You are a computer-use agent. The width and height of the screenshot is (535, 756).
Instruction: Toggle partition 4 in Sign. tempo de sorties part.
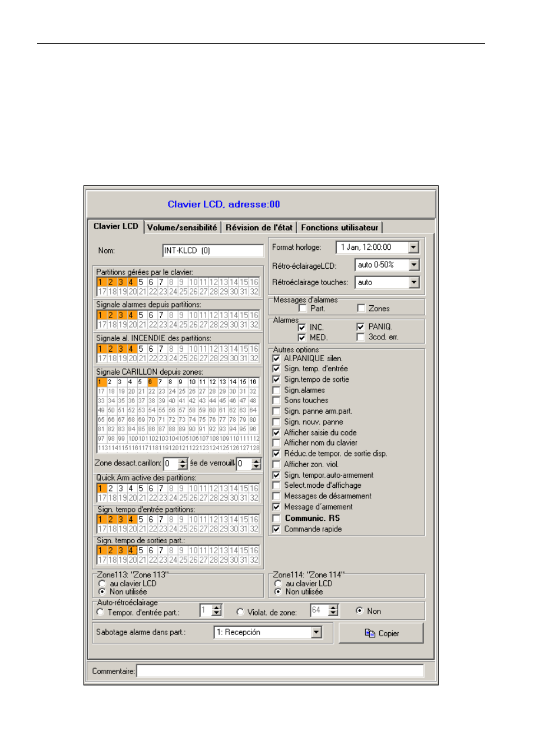point(131,550)
